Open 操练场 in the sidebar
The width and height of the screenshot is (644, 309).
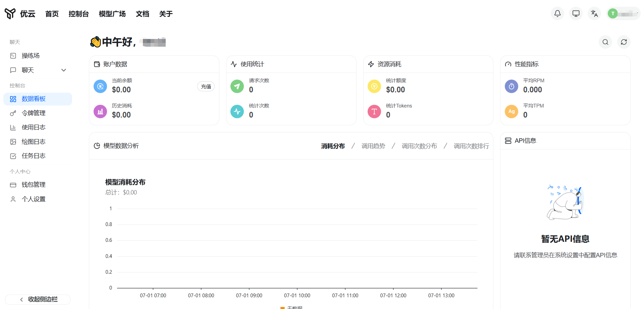38,56
